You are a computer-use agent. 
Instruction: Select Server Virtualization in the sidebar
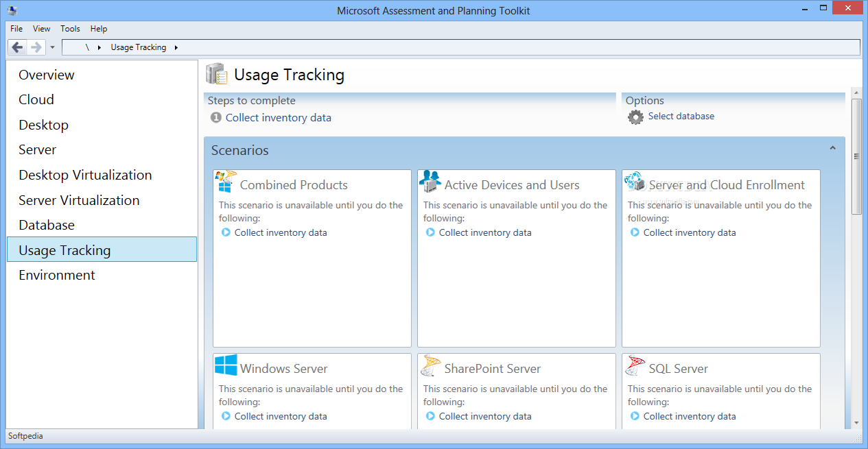[102, 200]
